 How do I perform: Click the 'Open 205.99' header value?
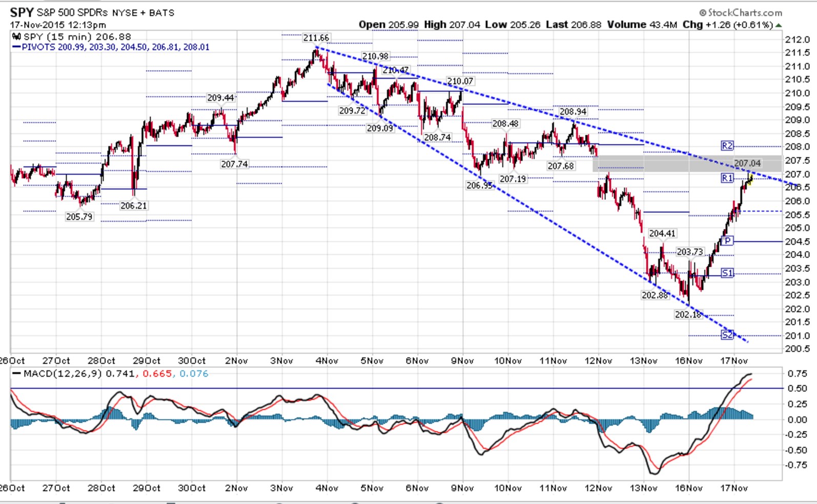(x=389, y=25)
